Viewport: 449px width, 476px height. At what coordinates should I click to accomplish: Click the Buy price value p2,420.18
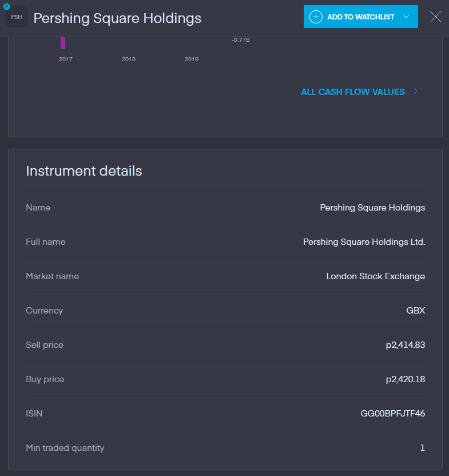point(406,379)
